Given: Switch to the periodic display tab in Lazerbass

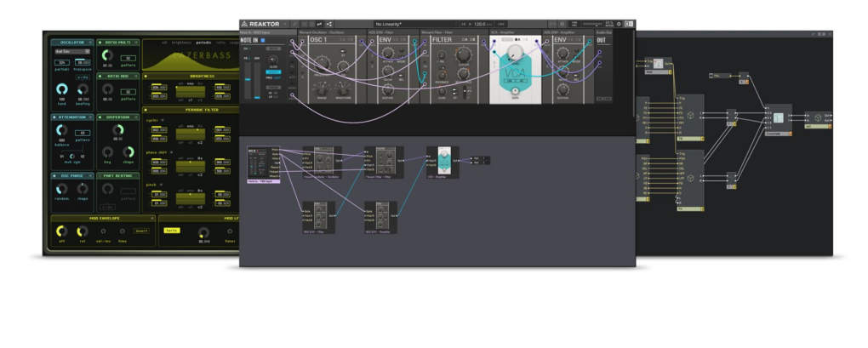Looking at the screenshot, I should point(203,43).
